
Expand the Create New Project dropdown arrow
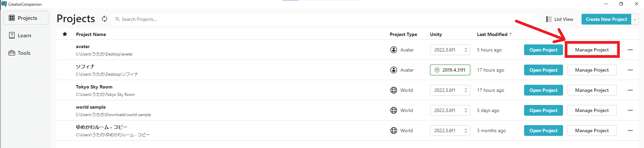click(x=635, y=19)
